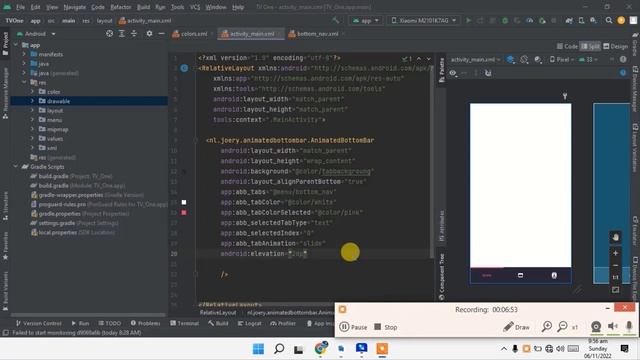Click the pink color gutter swatch
640x360 pixels.
tap(184, 212)
